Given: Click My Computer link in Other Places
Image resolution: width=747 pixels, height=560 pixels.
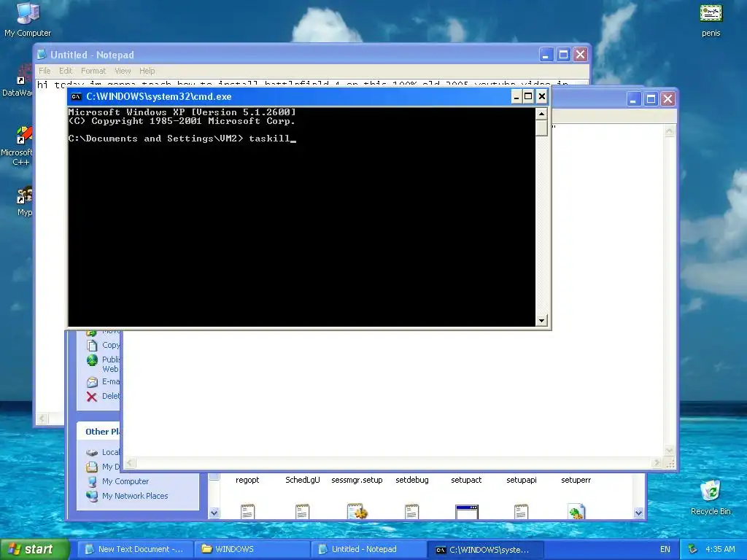Looking at the screenshot, I should 125,481.
